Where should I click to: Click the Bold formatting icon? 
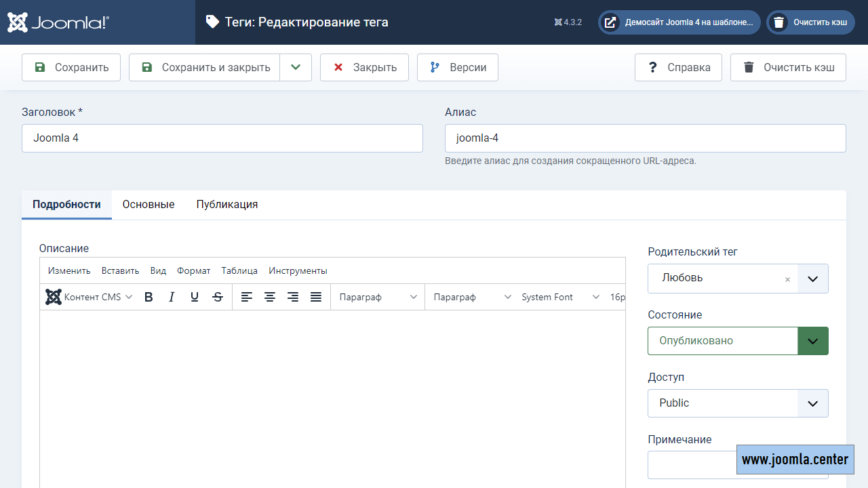pyautogui.click(x=149, y=297)
